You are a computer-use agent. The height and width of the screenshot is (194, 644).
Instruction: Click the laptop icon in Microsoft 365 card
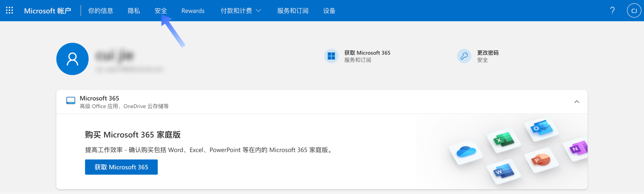tap(71, 101)
